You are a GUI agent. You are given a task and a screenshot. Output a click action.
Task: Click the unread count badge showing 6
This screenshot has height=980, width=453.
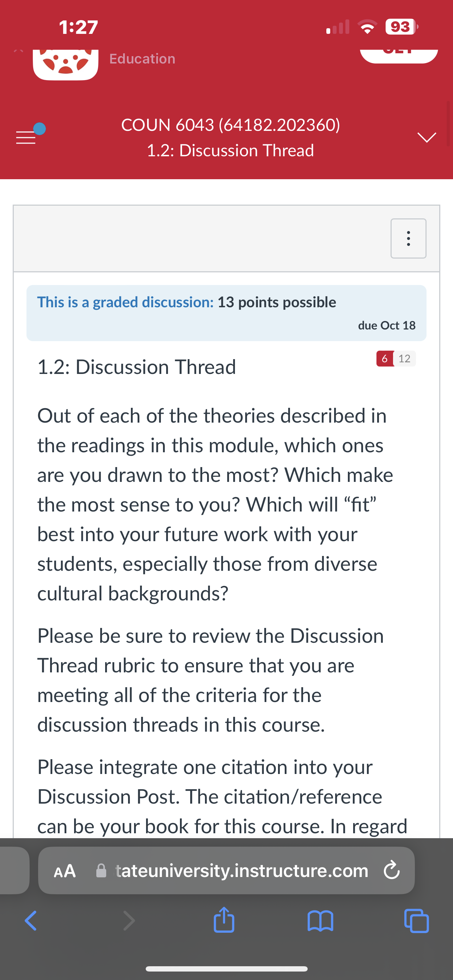pos(385,358)
